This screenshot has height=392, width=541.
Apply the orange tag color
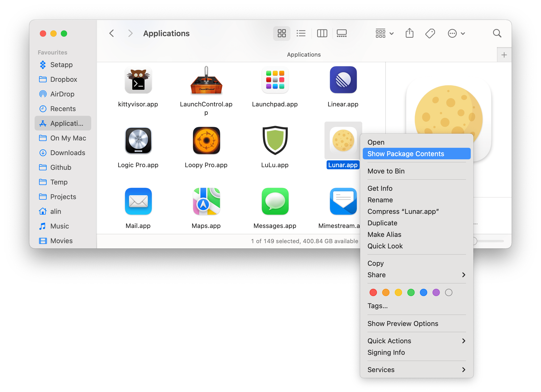386,292
